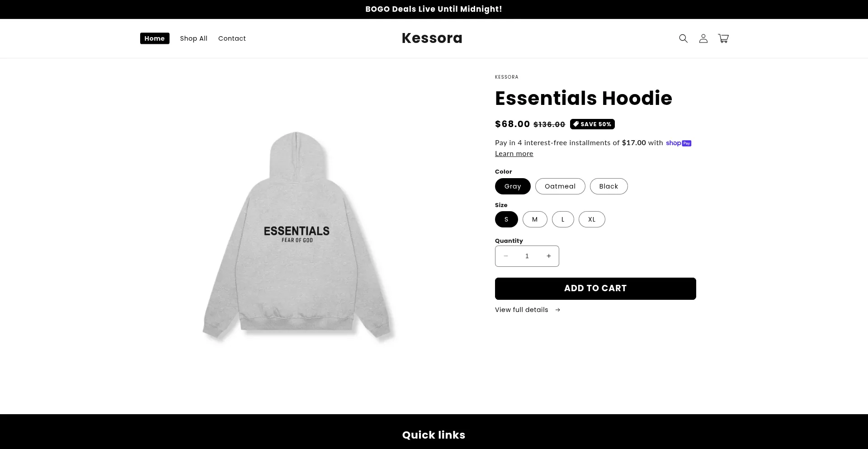The image size is (868, 449).
Task: Decrease quantity with the minus icon
Action: click(506, 256)
